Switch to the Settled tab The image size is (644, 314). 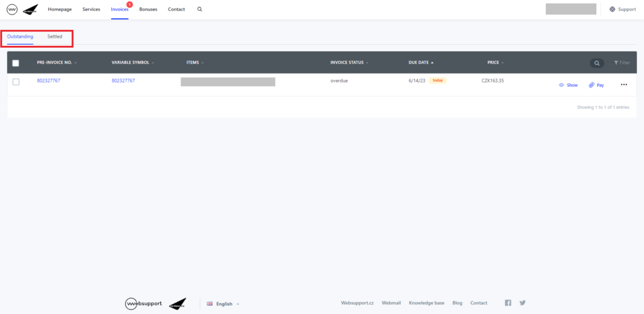(55, 37)
